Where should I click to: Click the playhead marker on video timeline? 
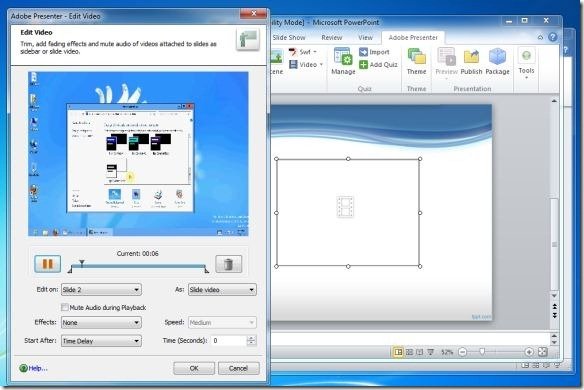82,263
